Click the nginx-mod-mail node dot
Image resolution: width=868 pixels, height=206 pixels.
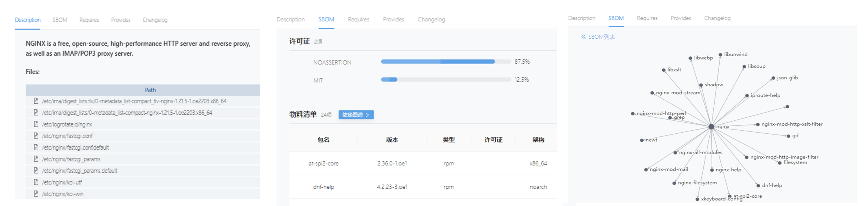pyautogui.click(x=646, y=170)
